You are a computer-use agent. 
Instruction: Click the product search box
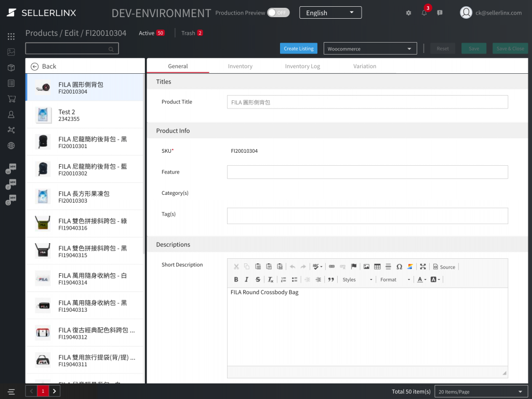click(72, 48)
